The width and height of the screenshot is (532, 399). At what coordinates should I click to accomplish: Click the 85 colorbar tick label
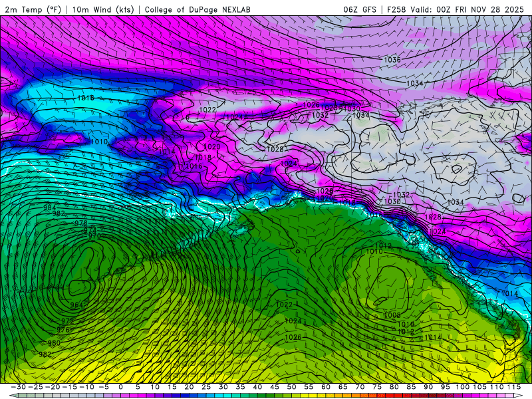click(411, 387)
